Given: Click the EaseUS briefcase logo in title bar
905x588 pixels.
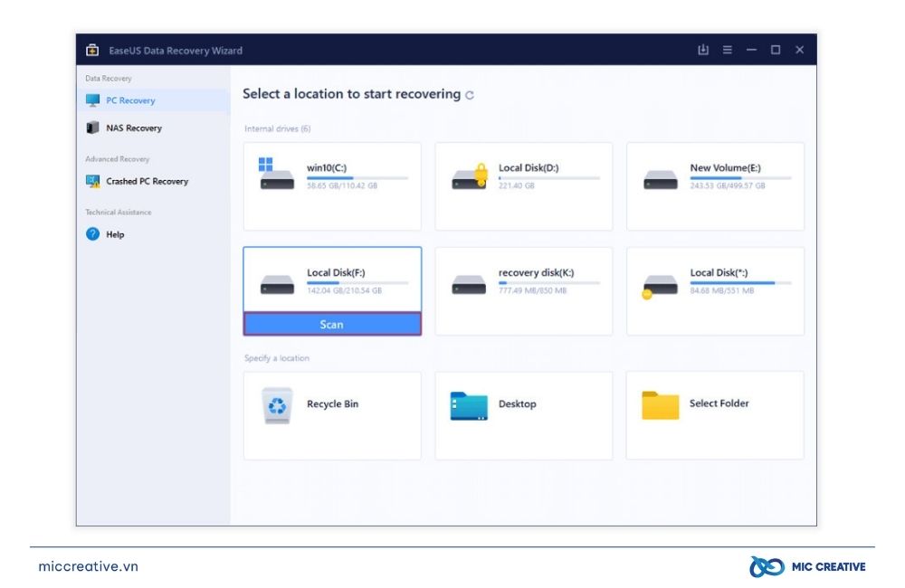Looking at the screenshot, I should coord(92,50).
